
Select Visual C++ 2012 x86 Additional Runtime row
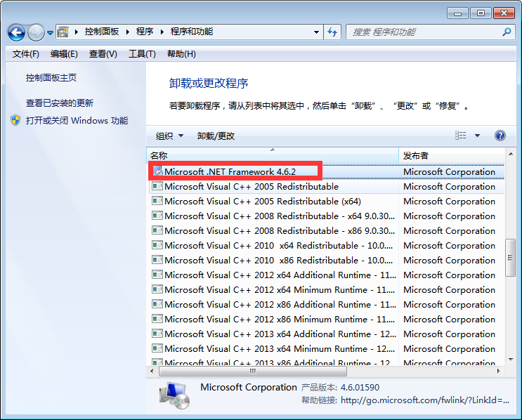[326, 305]
